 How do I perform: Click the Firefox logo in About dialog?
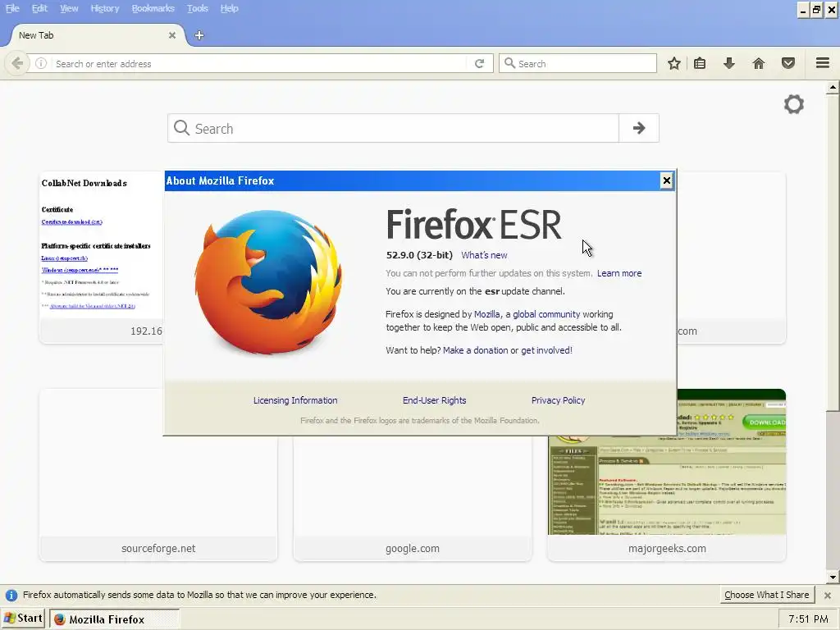coord(268,282)
